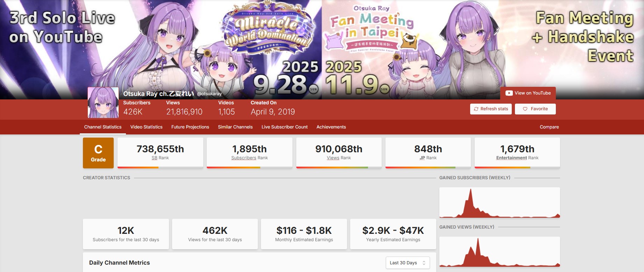The width and height of the screenshot is (644, 272).
Task: Click the April 9, 2019 creation date
Action: click(x=273, y=112)
